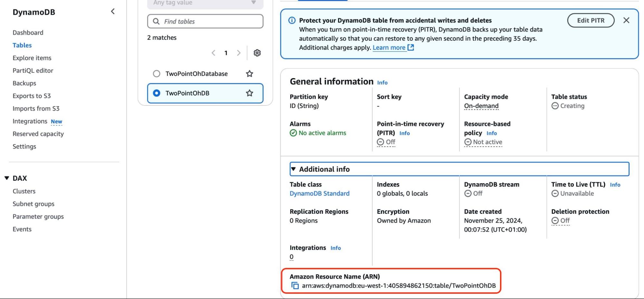Click the Not active policy status
The image size is (644, 299).
point(483,142)
